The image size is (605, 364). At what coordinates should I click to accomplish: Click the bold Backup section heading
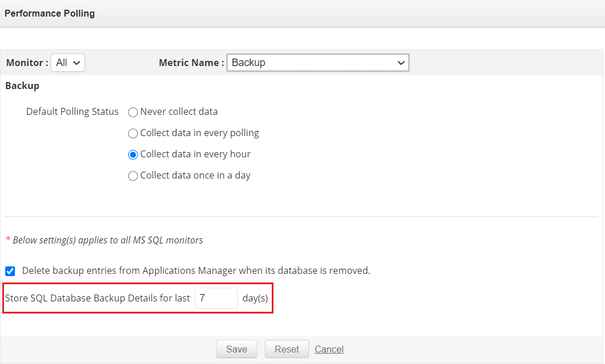pos(22,86)
